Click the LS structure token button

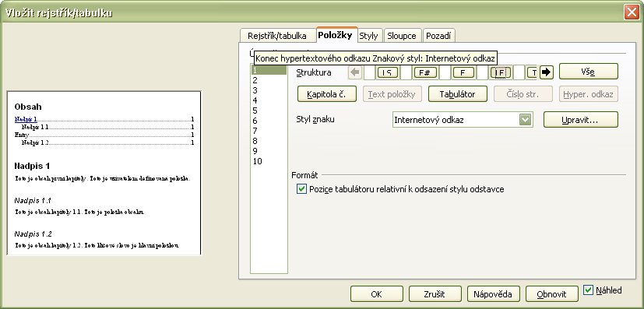387,72
